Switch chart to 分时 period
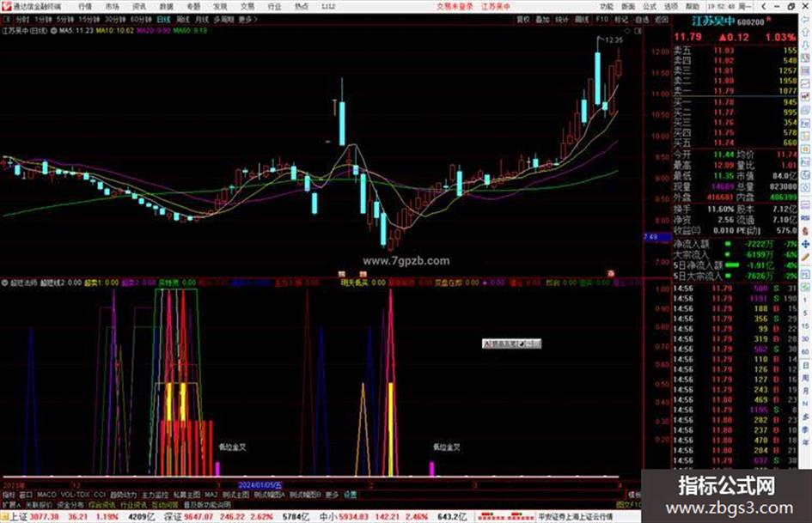The width and height of the screenshot is (812, 523). coord(22,19)
